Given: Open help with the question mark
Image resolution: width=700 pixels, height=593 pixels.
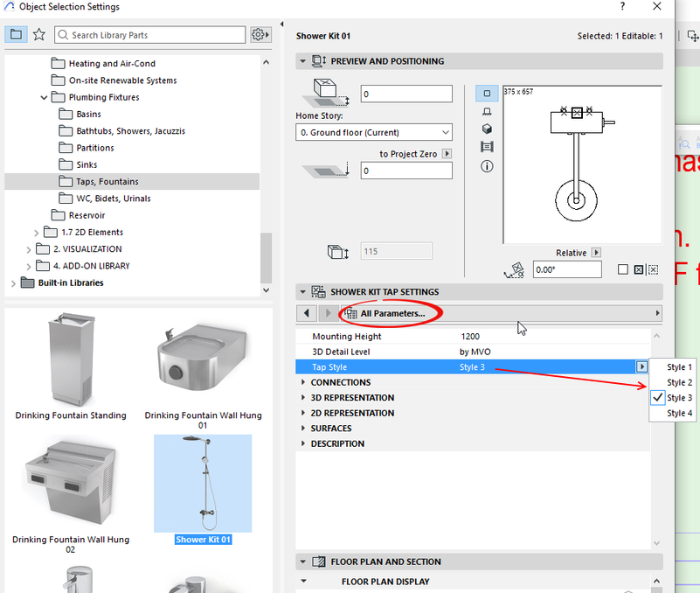Looking at the screenshot, I should pyautogui.click(x=622, y=6).
